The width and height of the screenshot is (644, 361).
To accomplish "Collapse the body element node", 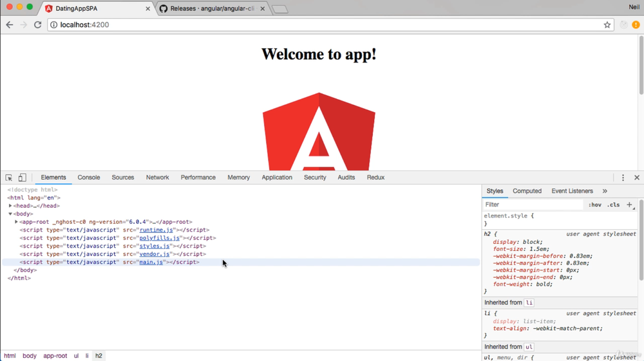I will coord(10,214).
